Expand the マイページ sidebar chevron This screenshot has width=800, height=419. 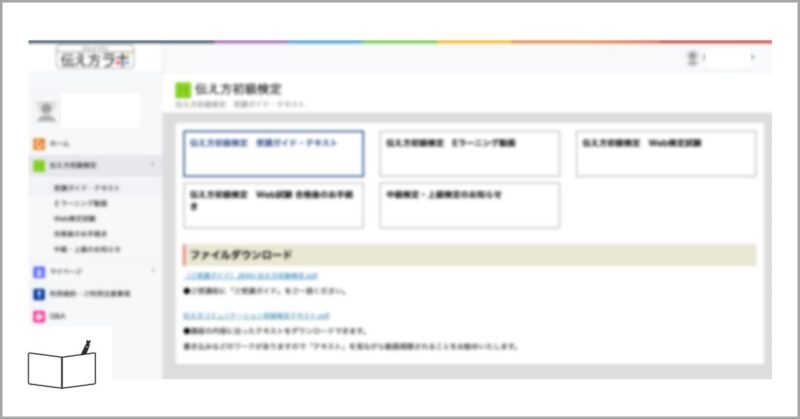153,270
